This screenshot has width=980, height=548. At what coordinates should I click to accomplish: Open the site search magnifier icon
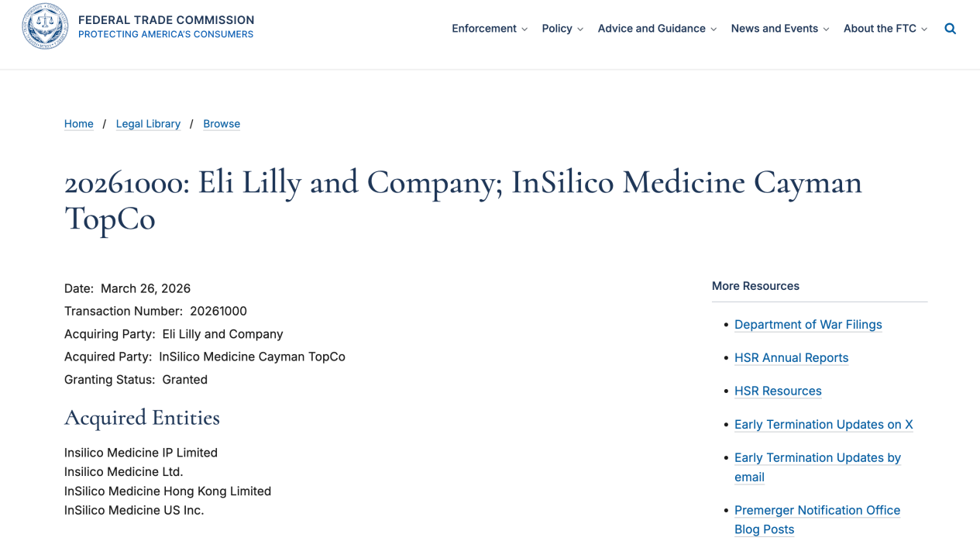click(950, 29)
